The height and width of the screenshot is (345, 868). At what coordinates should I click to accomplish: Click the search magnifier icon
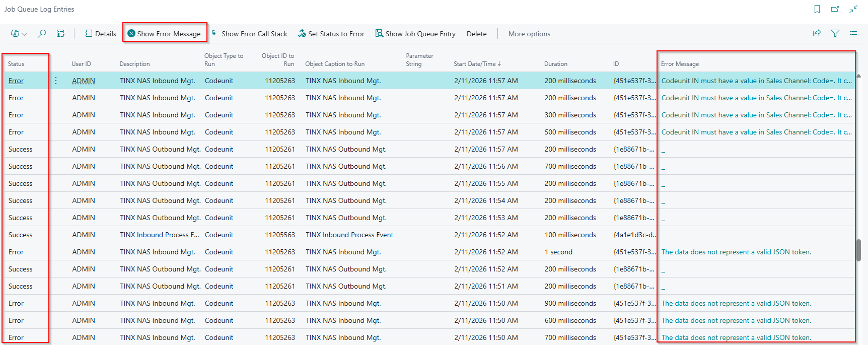coord(42,34)
